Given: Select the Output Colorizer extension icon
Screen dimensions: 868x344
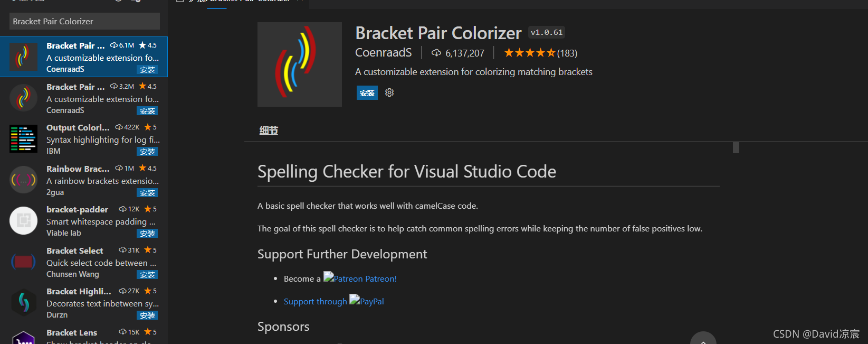Looking at the screenshot, I should (x=23, y=138).
